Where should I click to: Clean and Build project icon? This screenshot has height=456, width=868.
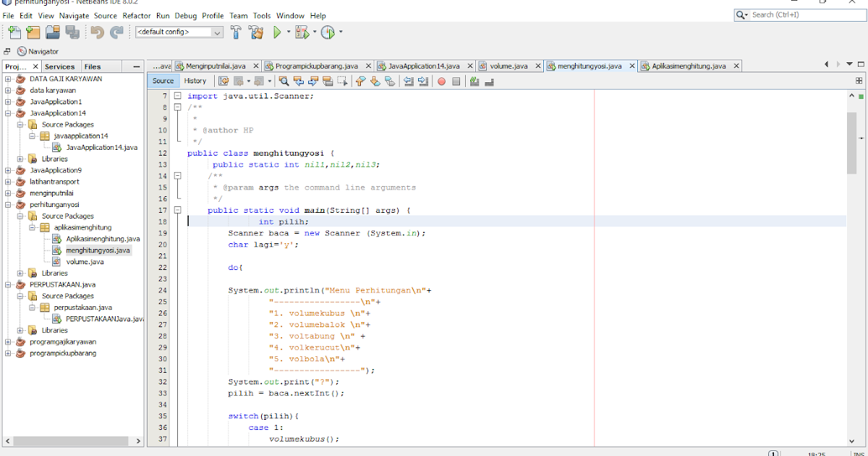click(x=256, y=32)
